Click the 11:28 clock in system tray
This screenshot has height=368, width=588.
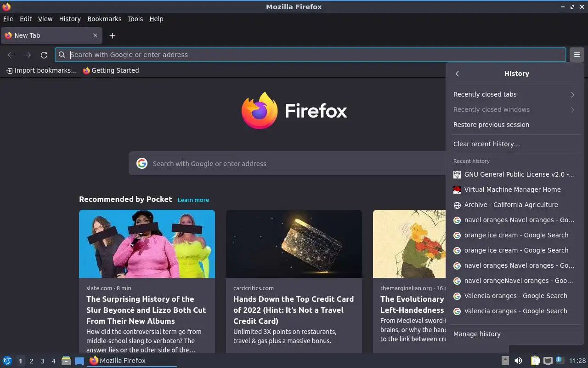point(577,361)
